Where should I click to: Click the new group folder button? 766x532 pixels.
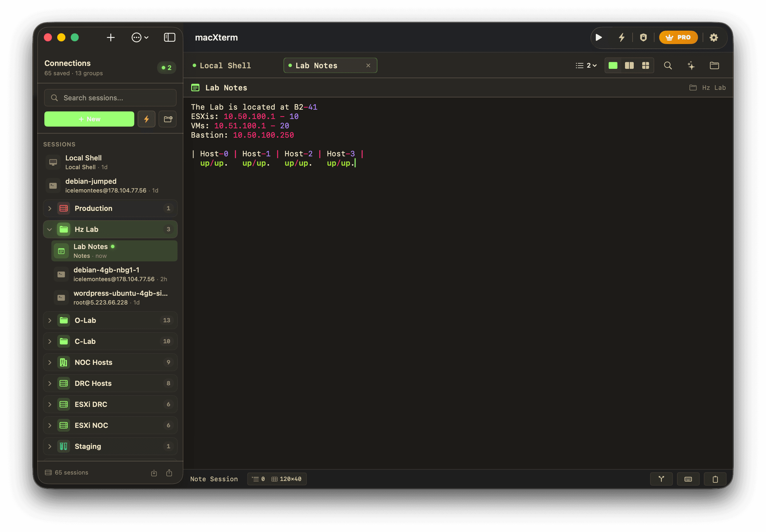pos(168,119)
